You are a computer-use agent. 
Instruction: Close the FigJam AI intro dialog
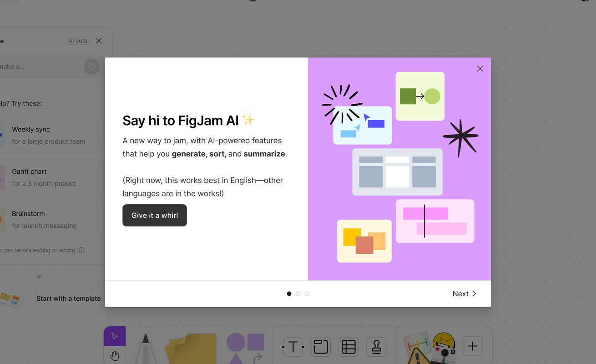click(480, 69)
